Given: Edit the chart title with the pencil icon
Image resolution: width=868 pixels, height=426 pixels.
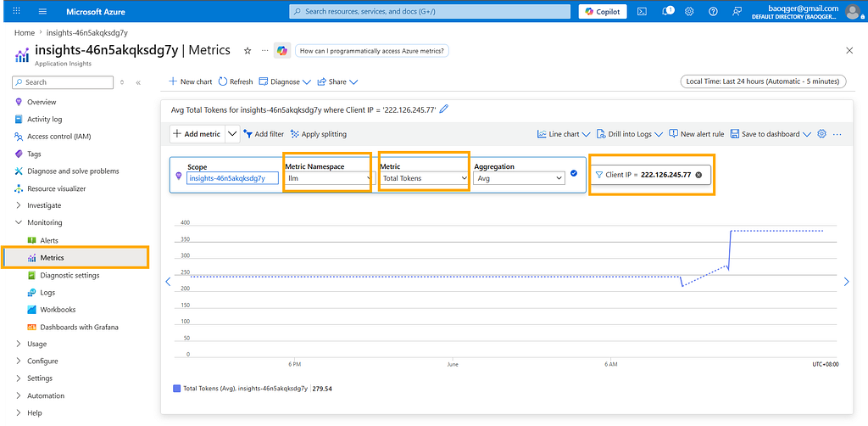Looking at the screenshot, I should tap(443, 109).
